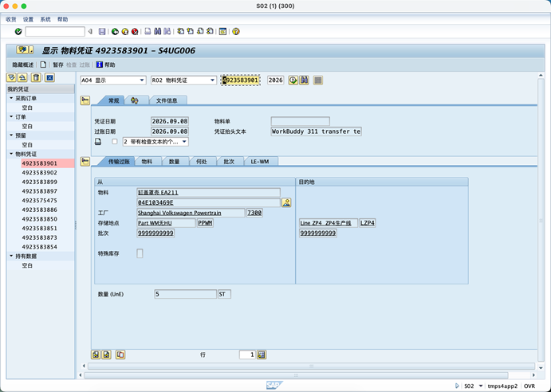Click the printer icon under 过账日期

98,142
